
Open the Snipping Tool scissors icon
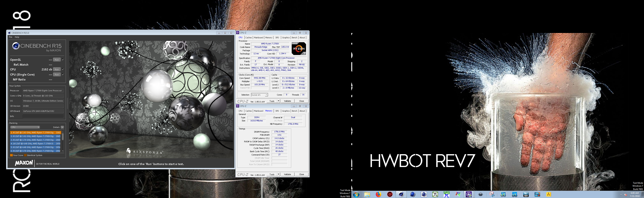click(492, 195)
